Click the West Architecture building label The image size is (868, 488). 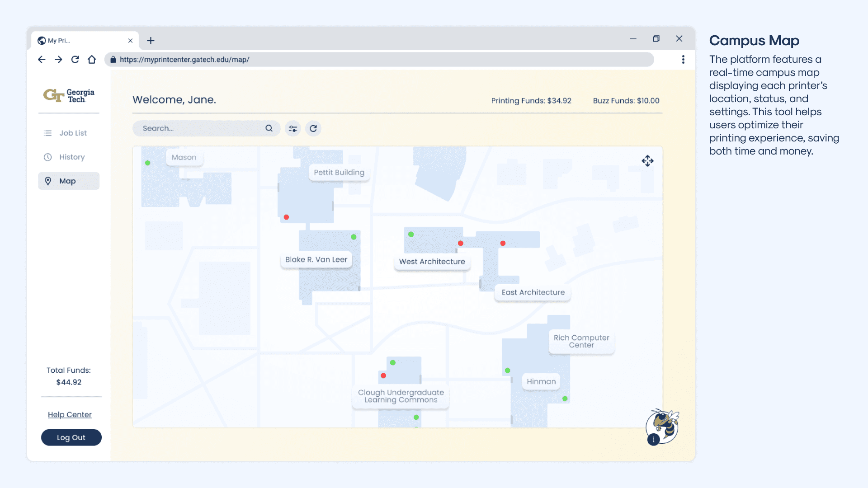pos(432,262)
